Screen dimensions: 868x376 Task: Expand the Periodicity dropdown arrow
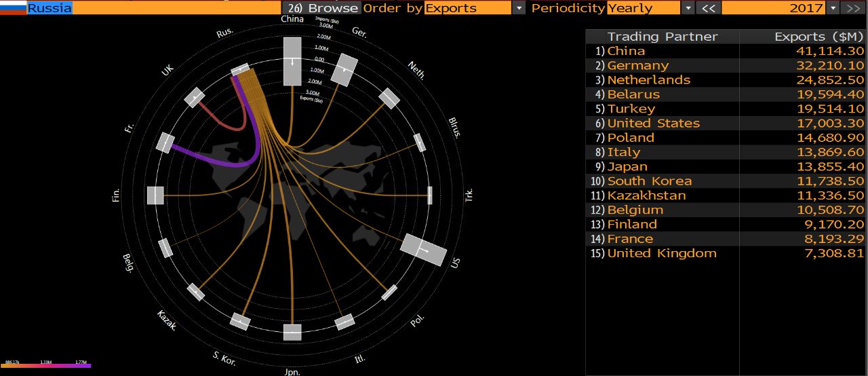point(688,8)
